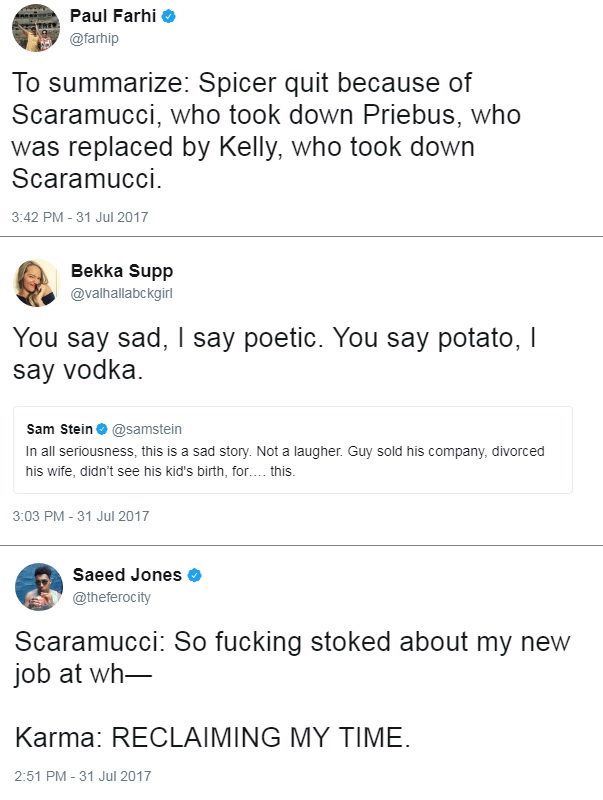Open the @farhip handle

(94, 38)
